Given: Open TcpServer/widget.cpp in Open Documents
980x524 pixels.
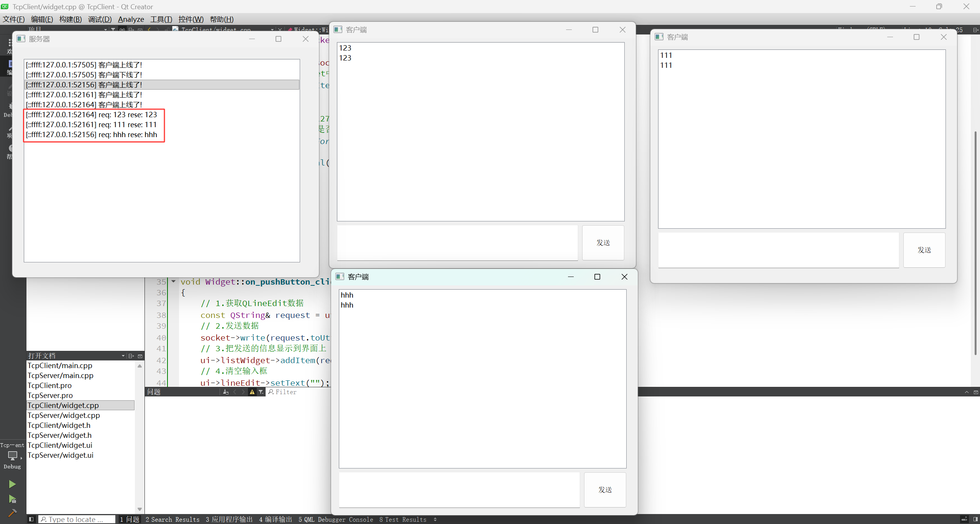Looking at the screenshot, I should (x=64, y=415).
